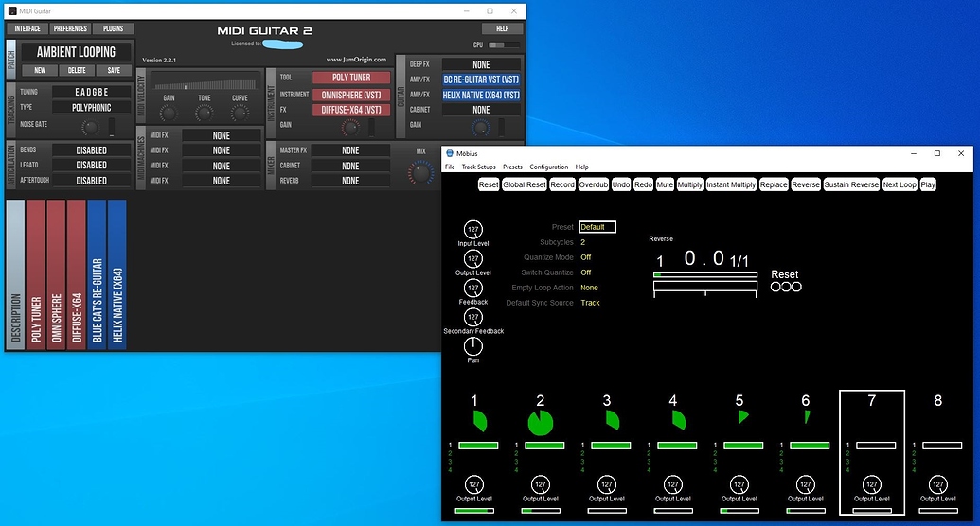980x526 pixels.
Task: Click NEW patch button
Action: point(40,71)
